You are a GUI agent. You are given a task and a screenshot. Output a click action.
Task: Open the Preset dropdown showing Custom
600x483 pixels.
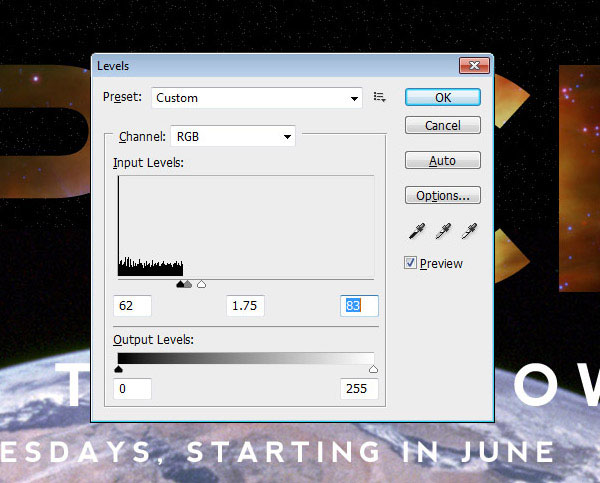[256, 98]
